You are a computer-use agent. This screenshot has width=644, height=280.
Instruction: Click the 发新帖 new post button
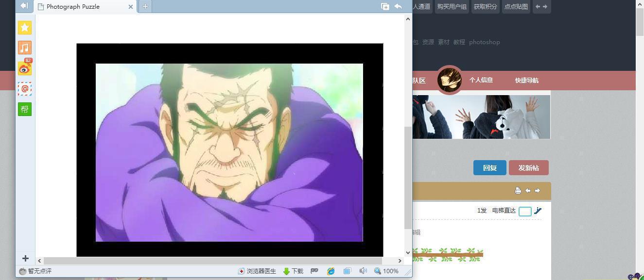click(528, 168)
